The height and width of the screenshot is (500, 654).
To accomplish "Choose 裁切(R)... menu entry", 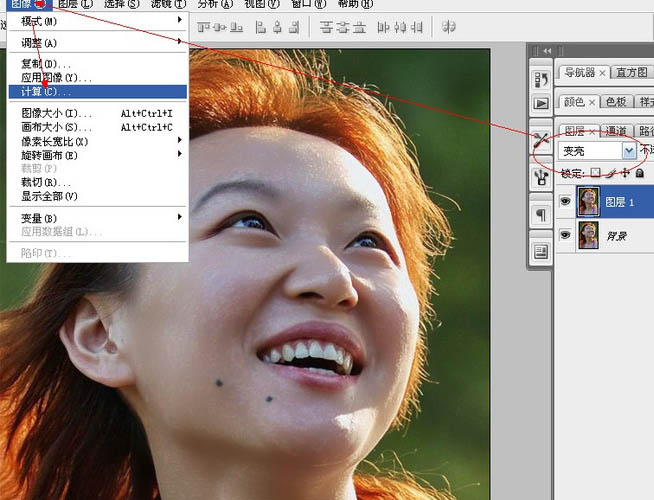I will click(98, 182).
